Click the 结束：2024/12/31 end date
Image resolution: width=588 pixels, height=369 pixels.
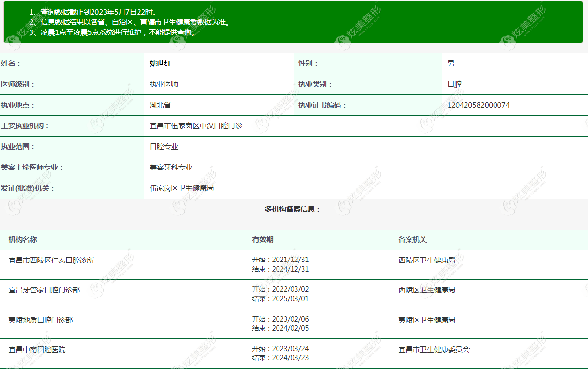pos(280,269)
